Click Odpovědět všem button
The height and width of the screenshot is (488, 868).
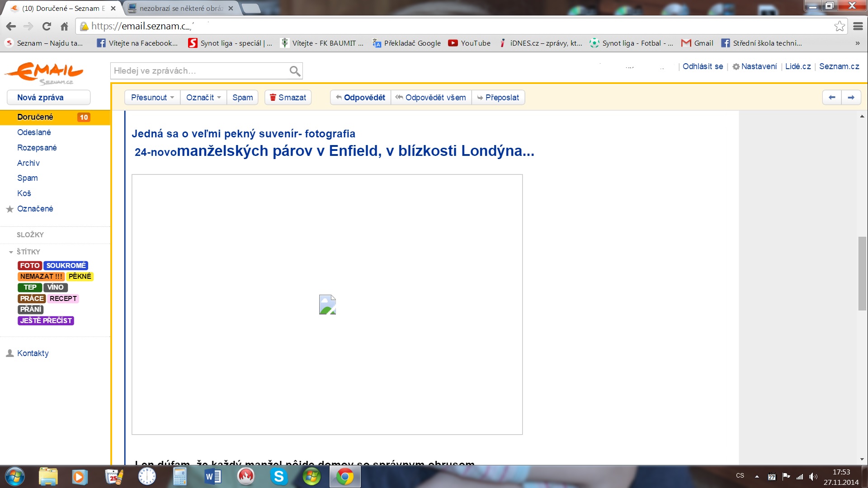pos(431,98)
